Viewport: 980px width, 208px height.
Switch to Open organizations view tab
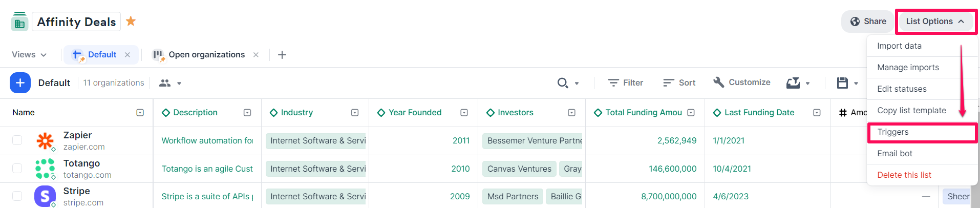coord(206,55)
